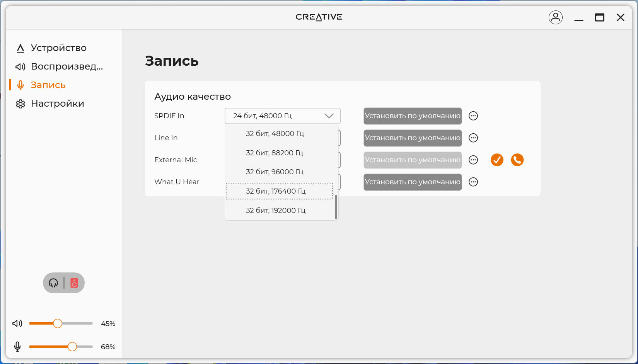
Task: Click the Запись page title
Action: pos(172,61)
